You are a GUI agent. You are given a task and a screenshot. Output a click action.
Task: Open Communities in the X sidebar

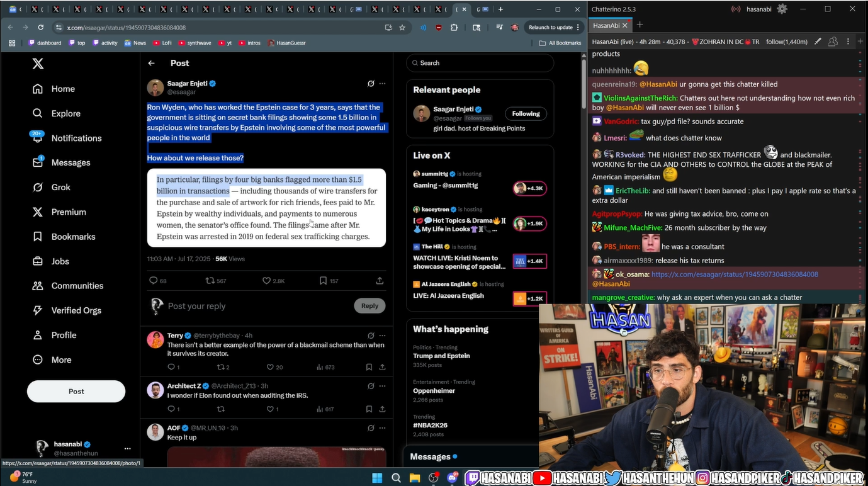[67, 286]
